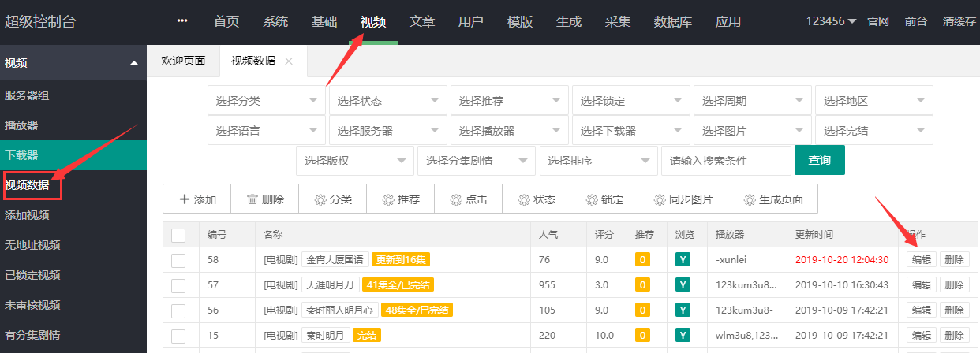The height and width of the screenshot is (353, 980).
Task: Click the trash icon Delete toolbar button
Action: coord(252,199)
